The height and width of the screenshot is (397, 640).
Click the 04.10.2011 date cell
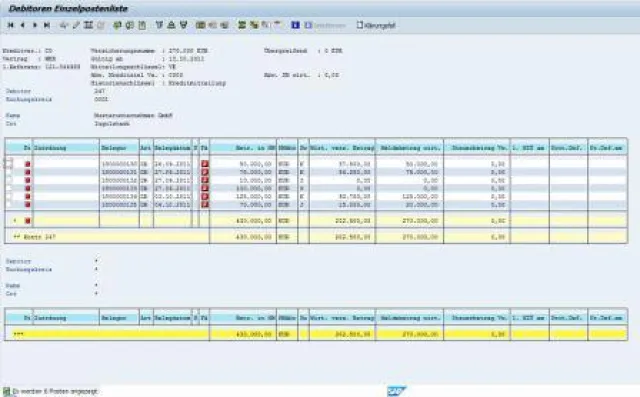(x=172, y=205)
